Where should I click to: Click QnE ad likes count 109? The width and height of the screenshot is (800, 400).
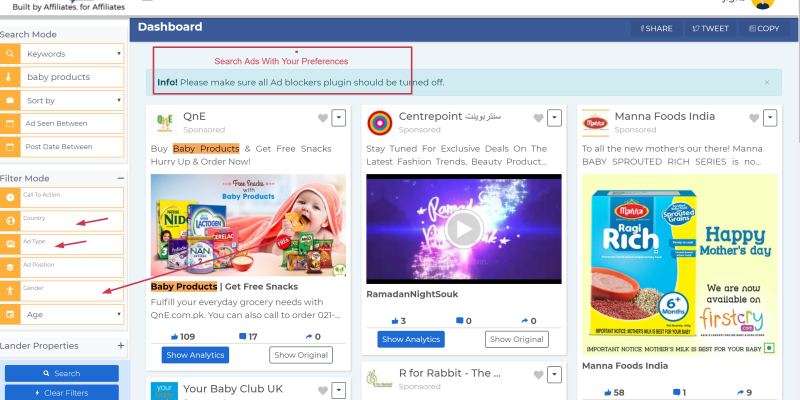point(183,337)
